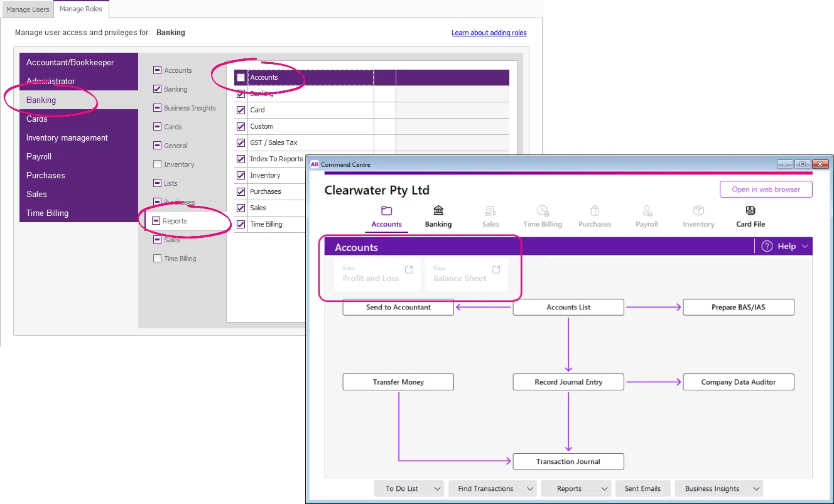Image resolution: width=834 pixels, height=504 pixels.
Task: Toggle the Business Insights privilege checkbox
Action: 157,108
